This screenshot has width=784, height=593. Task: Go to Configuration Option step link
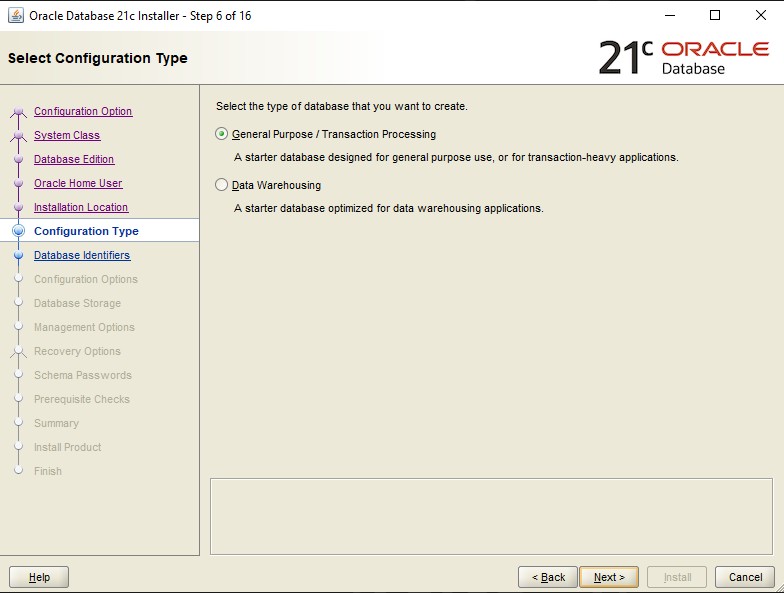coord(83,111)
